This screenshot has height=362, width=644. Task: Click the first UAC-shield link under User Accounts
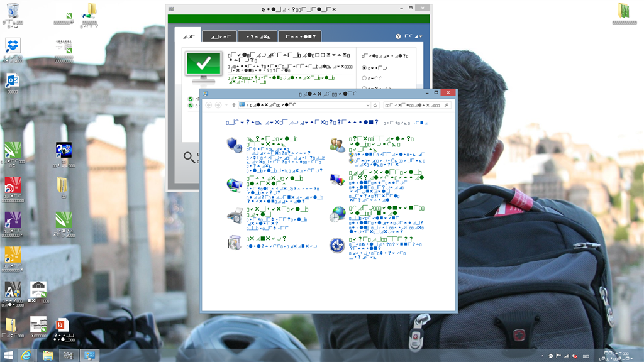(387, 155)
